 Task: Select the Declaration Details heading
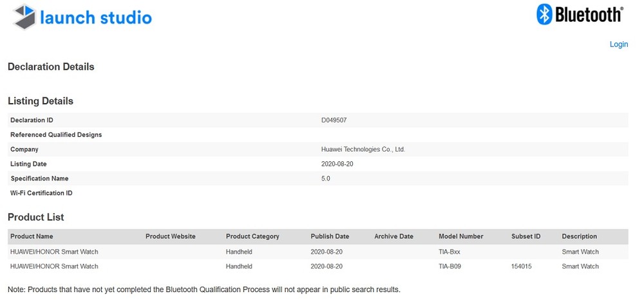pyautogui.click(x=51, y=66)
